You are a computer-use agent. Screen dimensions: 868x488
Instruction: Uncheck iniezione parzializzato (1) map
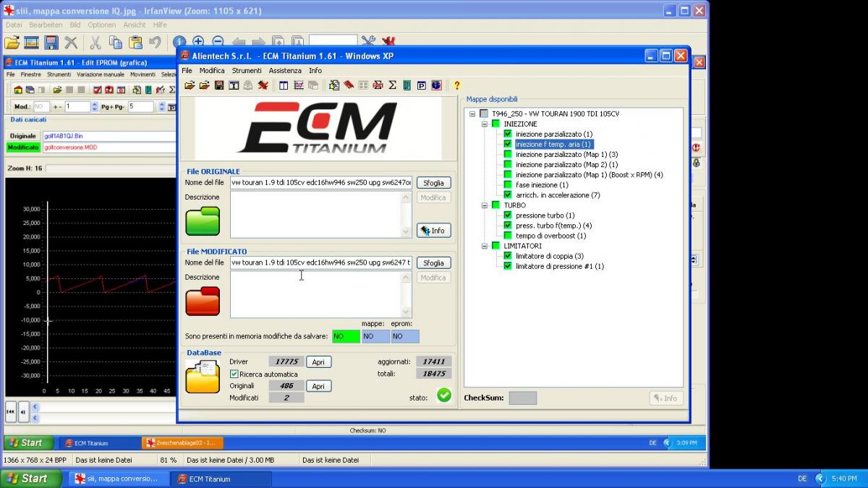[508, 134]
